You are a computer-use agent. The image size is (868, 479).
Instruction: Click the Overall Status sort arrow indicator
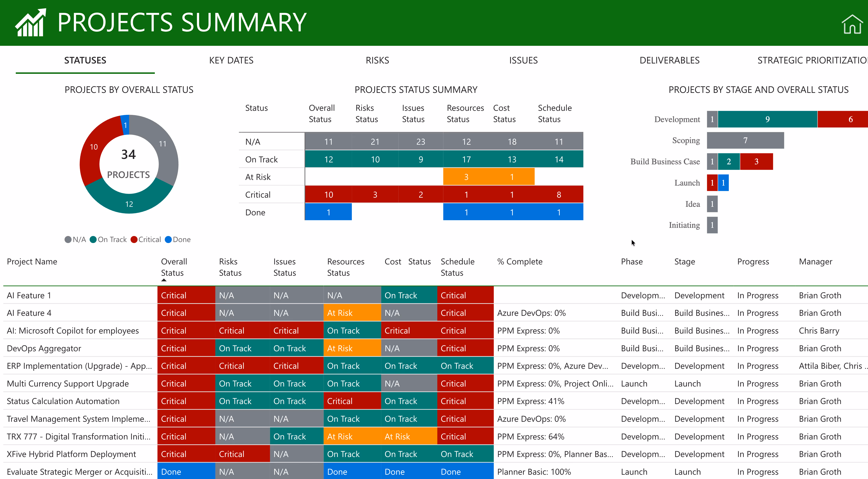pos(164,280)
